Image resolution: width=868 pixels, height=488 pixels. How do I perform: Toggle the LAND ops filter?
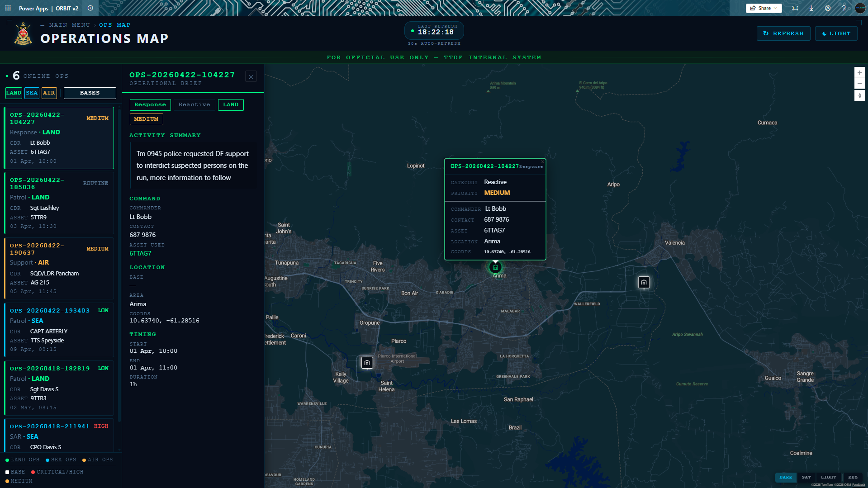tap(14, 93)
